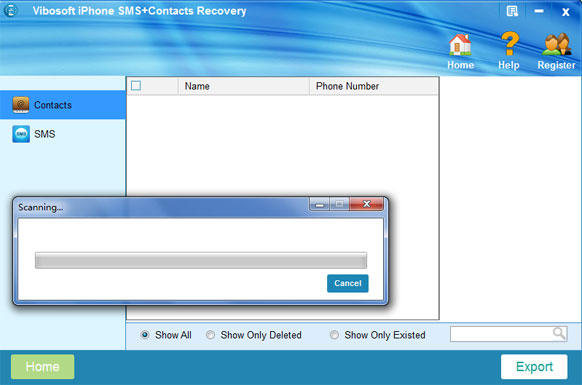Sort by the Phone Number column header
This screenshot has width=582, height=385.
click(x=374, y=86)
